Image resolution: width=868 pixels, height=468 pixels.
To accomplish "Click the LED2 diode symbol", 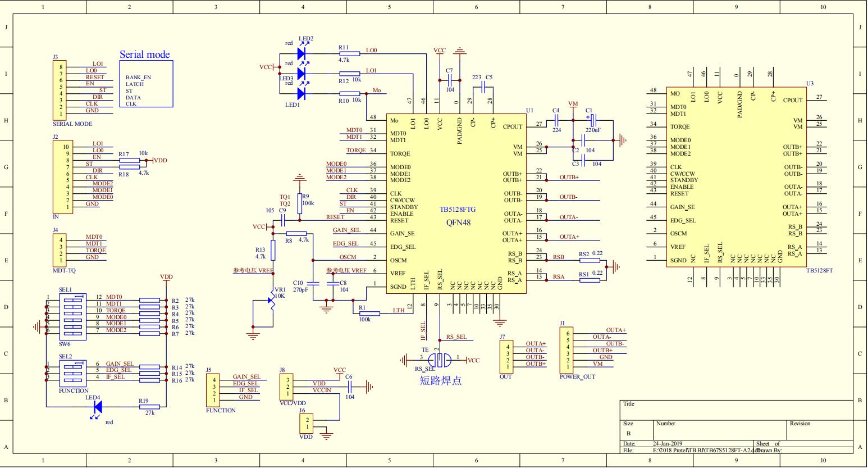I will [301, 54].
